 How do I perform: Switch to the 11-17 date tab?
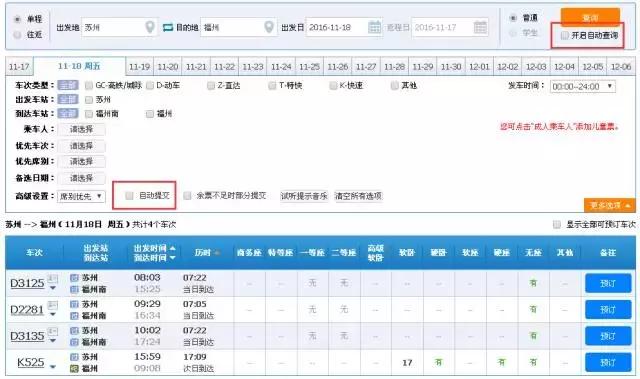(19, 66)
